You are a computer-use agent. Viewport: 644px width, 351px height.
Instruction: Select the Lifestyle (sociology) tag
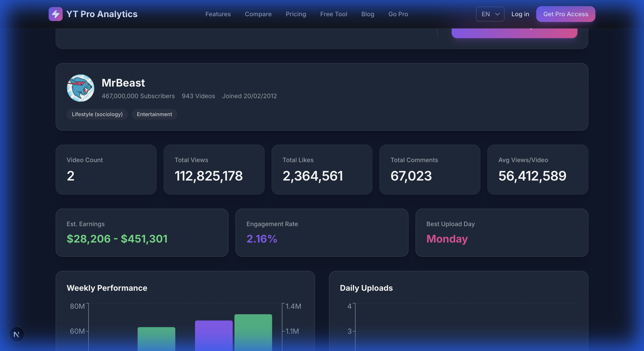[97, 114]
